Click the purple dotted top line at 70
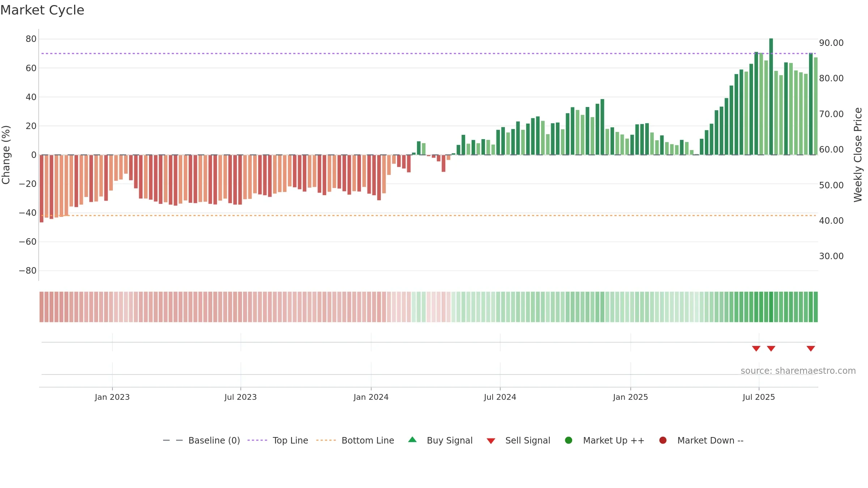 click(x=429, y=53)
